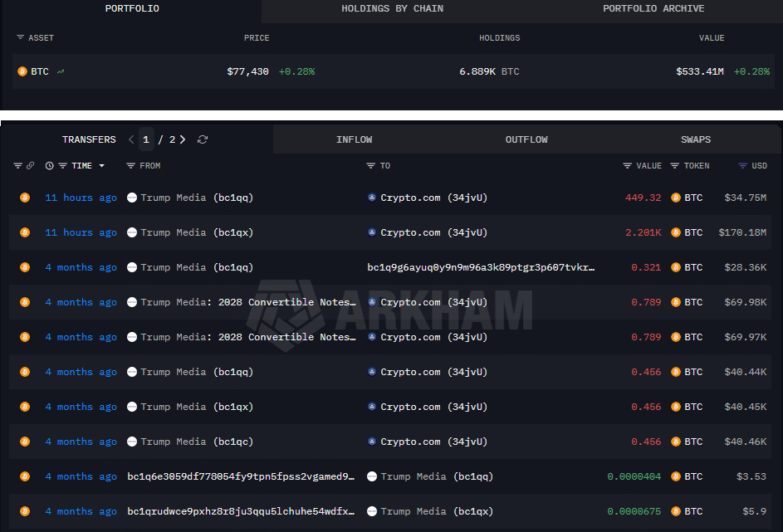The height and width of the screenshot is (532, 783).
Task: Open Trump Media (bc1qx) recipient in $5.9 row
Action: [x=437, y=511]
